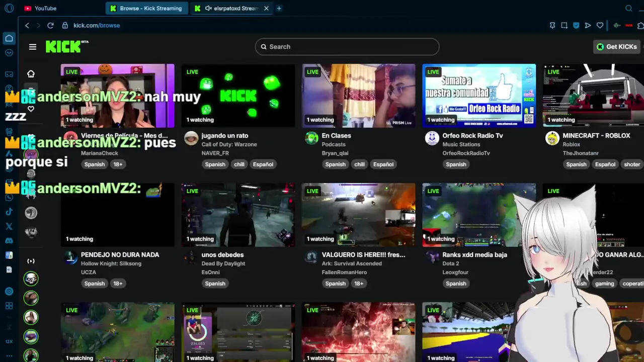
Task: Click the Get KICKs button
Action: click(617, 47)
